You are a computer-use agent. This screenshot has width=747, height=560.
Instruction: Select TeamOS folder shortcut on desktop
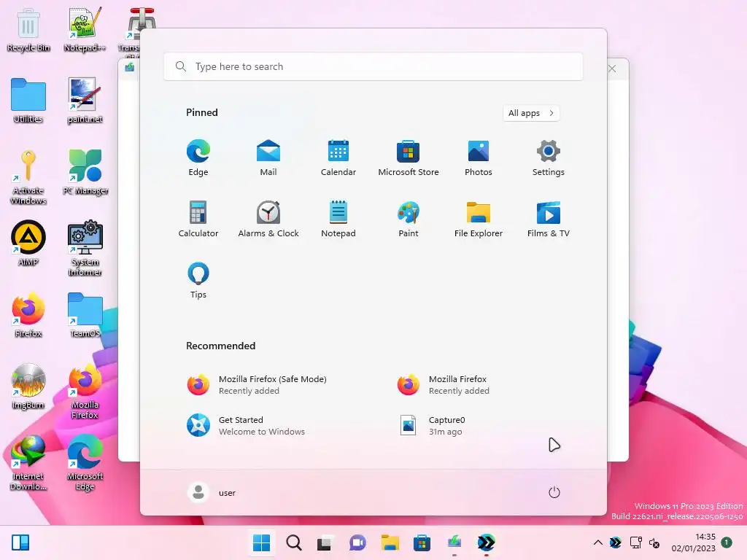(x=85, y=315)
